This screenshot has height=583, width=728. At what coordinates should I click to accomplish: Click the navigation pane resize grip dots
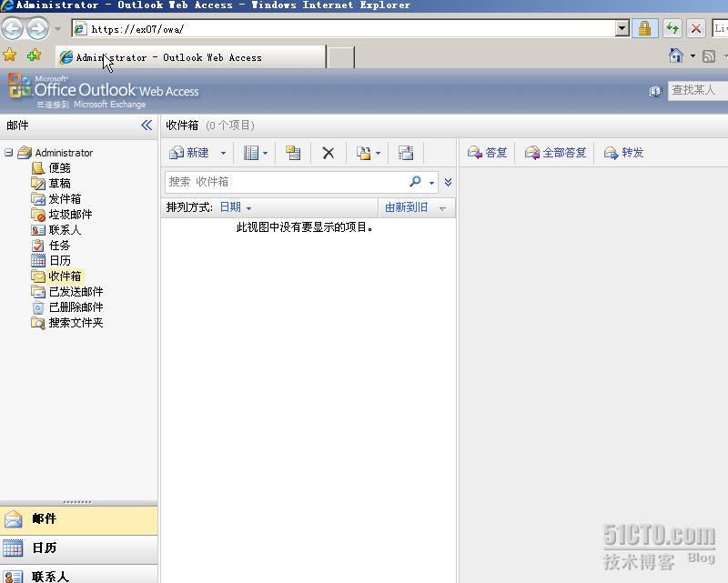(x=78, y=502)
